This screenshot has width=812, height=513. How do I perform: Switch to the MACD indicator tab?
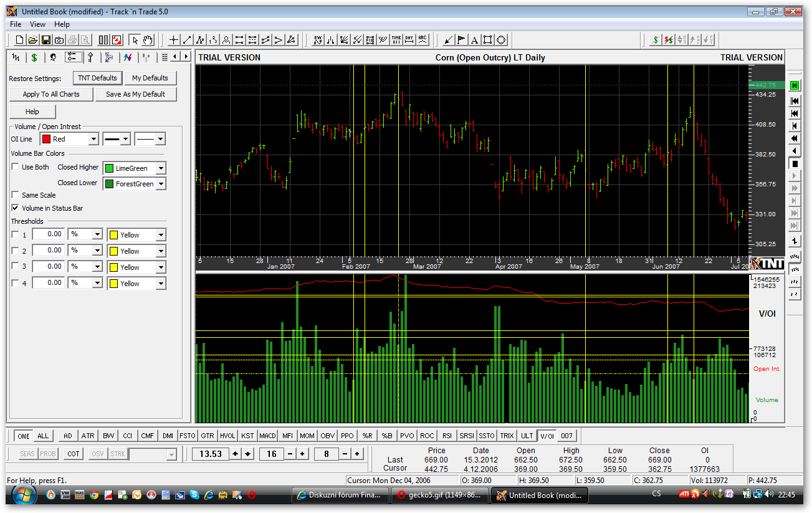click(267, 436)
